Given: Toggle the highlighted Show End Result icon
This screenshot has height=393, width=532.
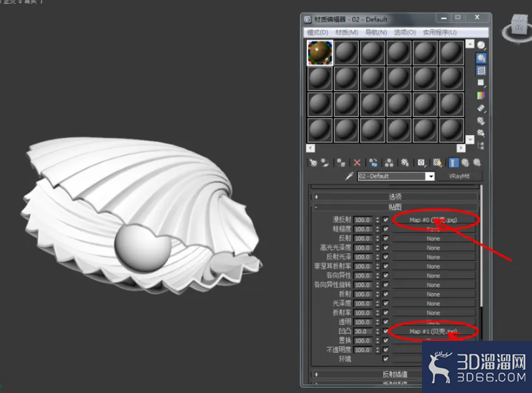Looking at the screenshot, I should 453,163.
